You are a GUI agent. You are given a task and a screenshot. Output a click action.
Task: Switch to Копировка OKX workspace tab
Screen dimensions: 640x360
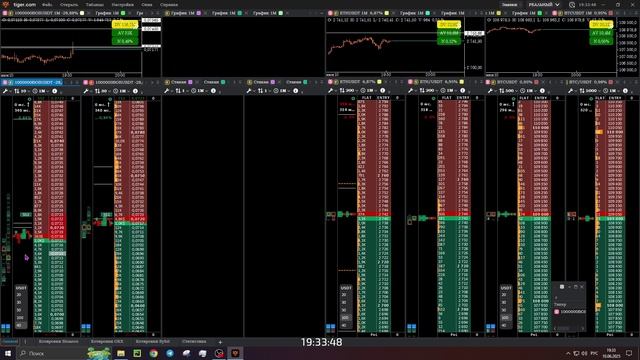107,342
